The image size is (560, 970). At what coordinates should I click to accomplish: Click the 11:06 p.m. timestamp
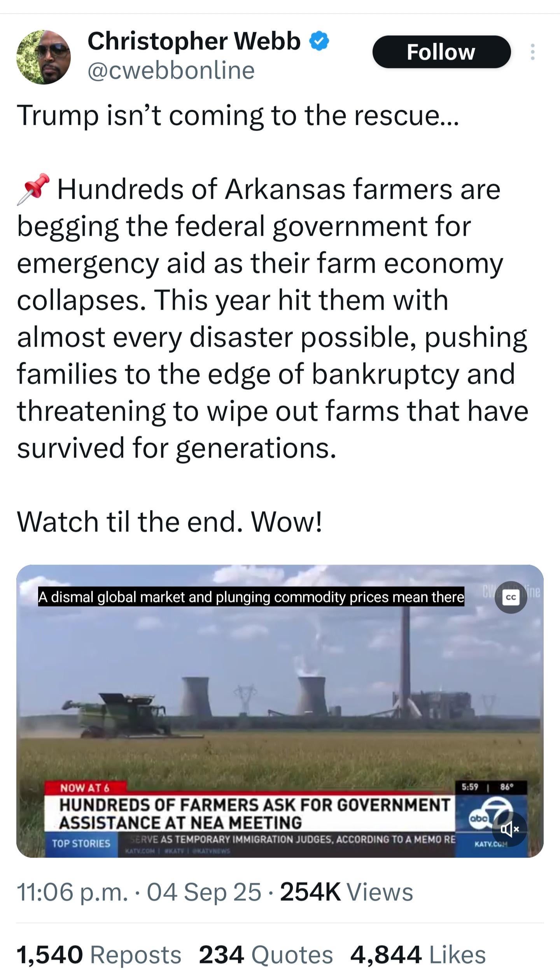click(72, 892)
